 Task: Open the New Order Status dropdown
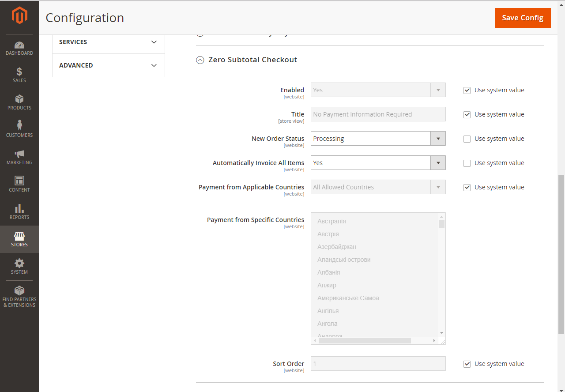[438, 138]
